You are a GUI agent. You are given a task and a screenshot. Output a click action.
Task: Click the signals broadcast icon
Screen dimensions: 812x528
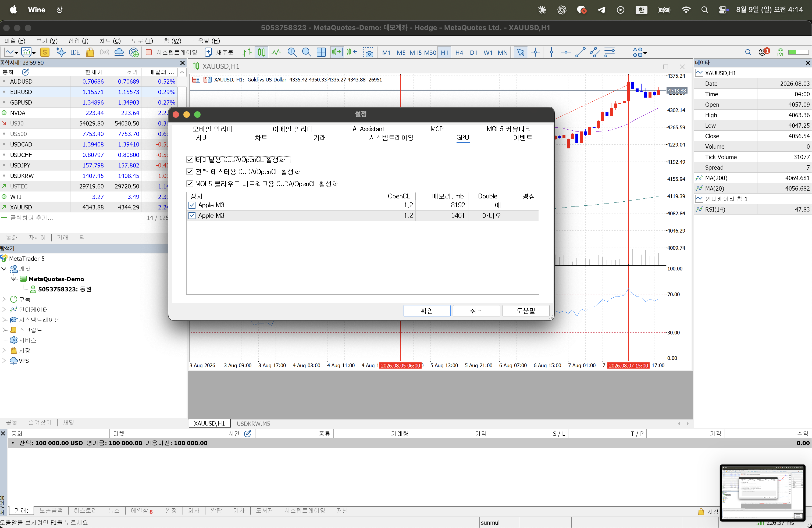104,52
